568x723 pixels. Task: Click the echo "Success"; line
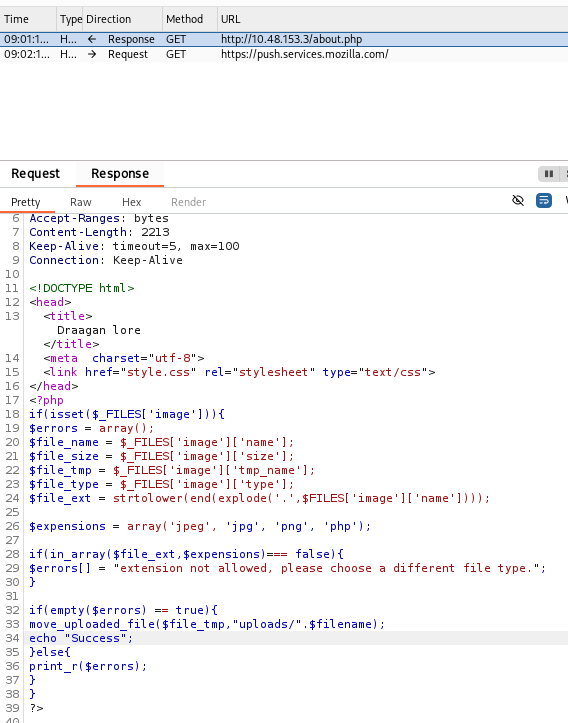(81, 638)
